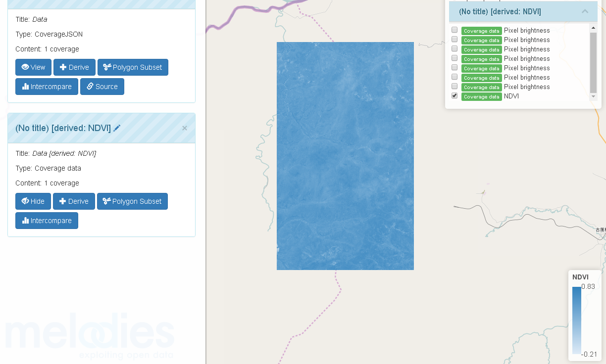This screenshot has height=364, width=606.
Task: Open the Source of the CoverageJSON data
Action: (102, 87)
